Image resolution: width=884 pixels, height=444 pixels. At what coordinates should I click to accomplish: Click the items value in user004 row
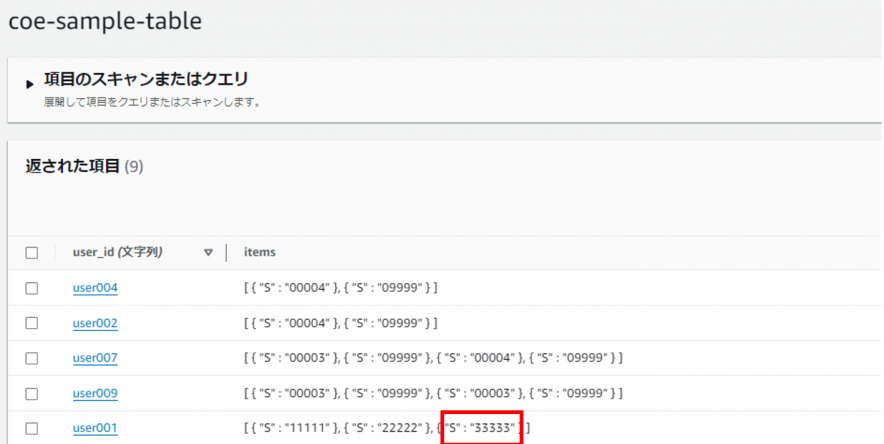pos(340,288)
